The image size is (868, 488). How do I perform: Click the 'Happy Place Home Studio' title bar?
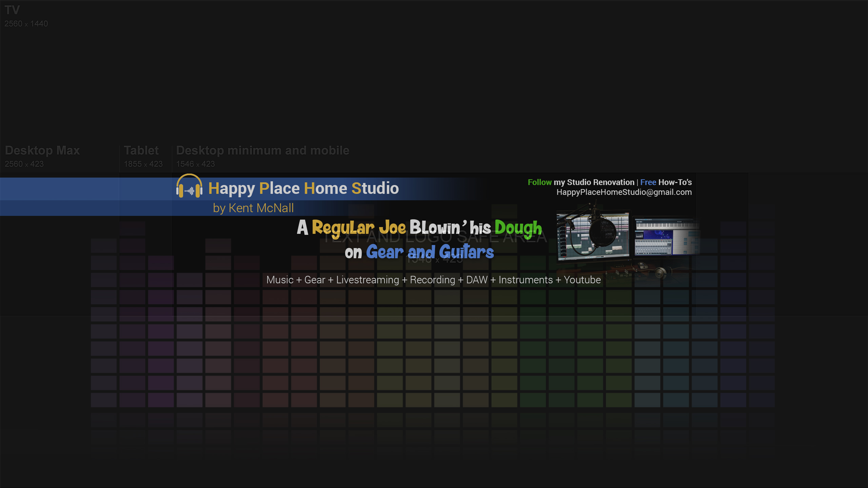click(x=303, y=188)
